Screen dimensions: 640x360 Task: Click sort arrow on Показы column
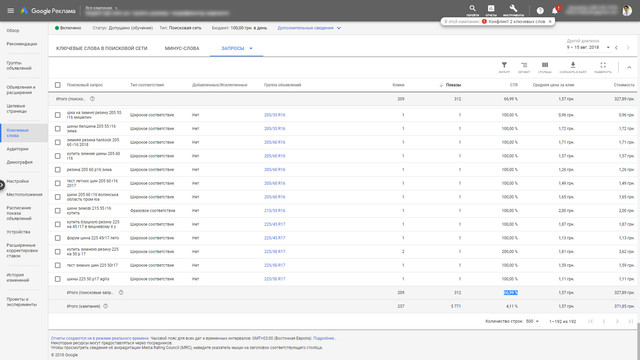click(441, 85)
